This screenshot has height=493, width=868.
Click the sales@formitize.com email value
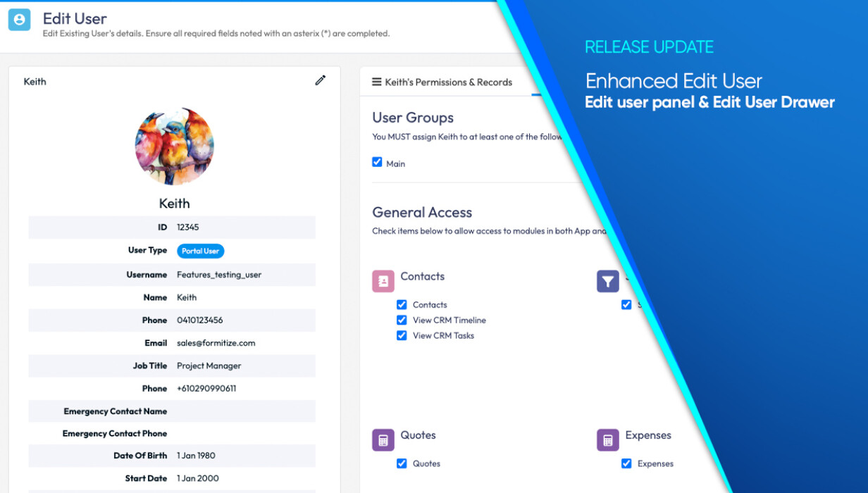pos(216,343)
